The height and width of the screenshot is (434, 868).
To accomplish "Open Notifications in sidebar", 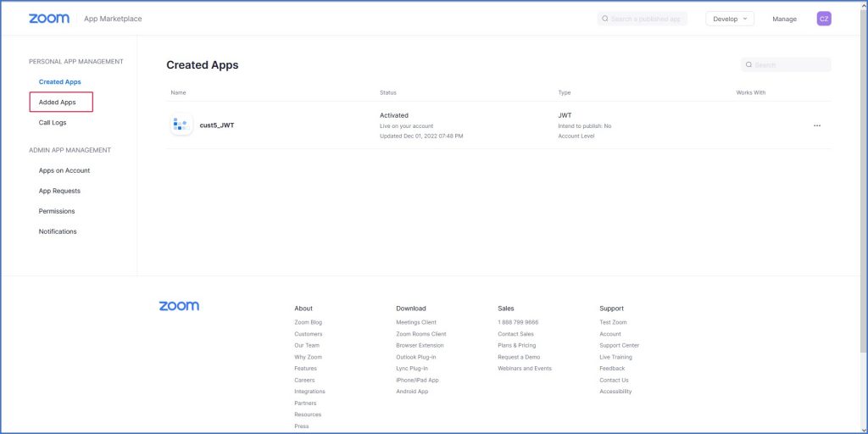I will [x=58, y=231].
